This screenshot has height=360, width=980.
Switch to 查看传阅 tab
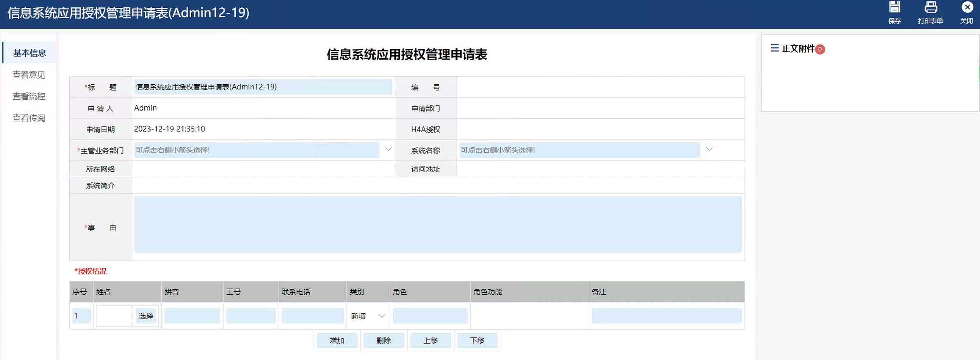point(29,118)
